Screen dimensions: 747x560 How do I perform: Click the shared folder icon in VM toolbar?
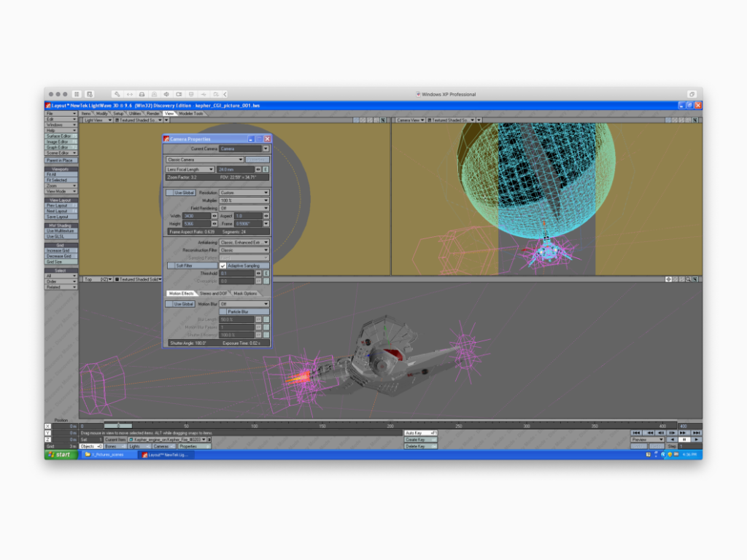click(x=216, y=94)
